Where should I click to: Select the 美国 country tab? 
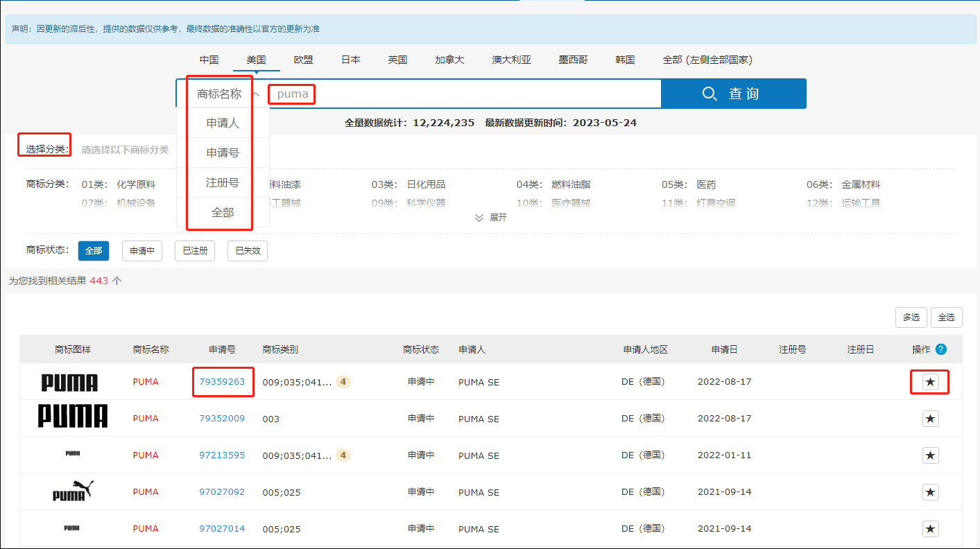coord(256,60)
